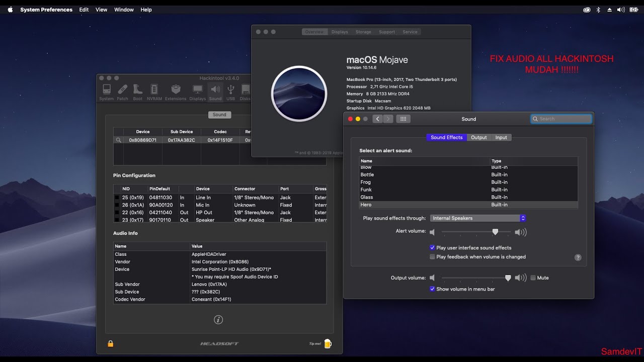Toggle the checkbox for NID 22 (0x16)
The image size is (644, 362).
(x=117, y=213)
